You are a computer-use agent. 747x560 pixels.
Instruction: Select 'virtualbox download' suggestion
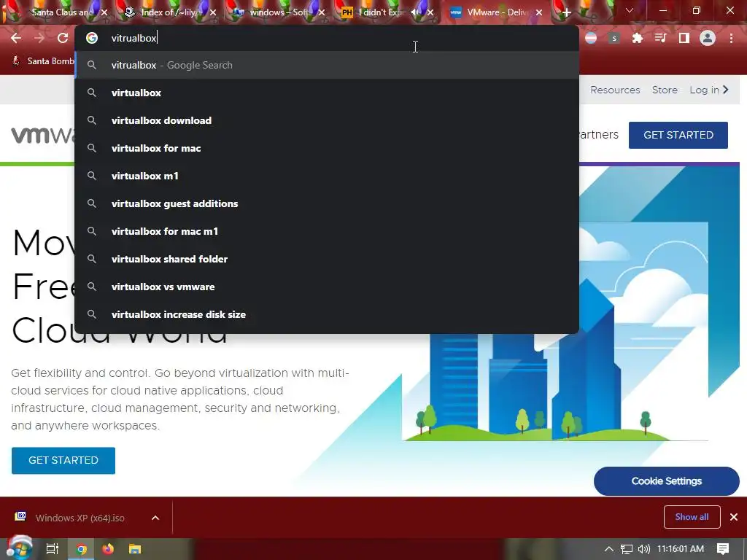(x=327, y=120)
